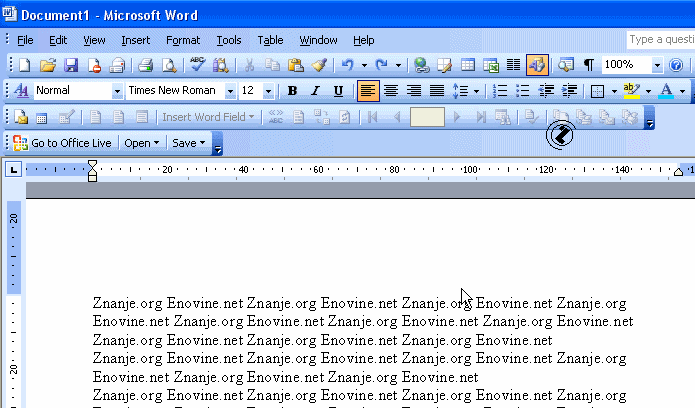Image resolution: width=695 pixels, height=408 pixels.
Task: Open the File menu
Action: click(25, 40)
